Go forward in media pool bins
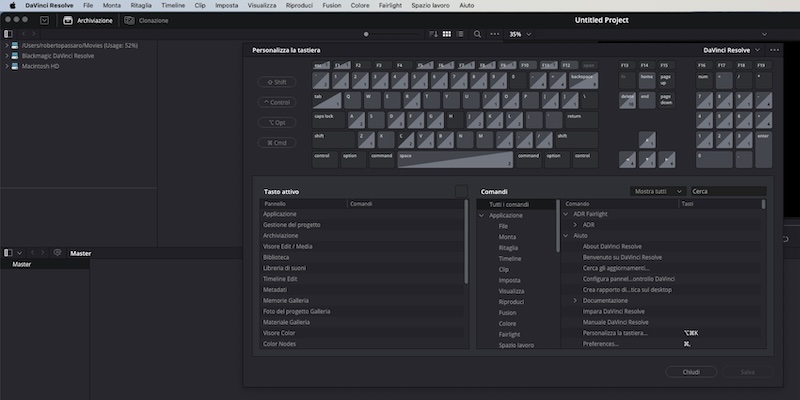The height and width of the screenshot is (400, 800). (43, 253)
